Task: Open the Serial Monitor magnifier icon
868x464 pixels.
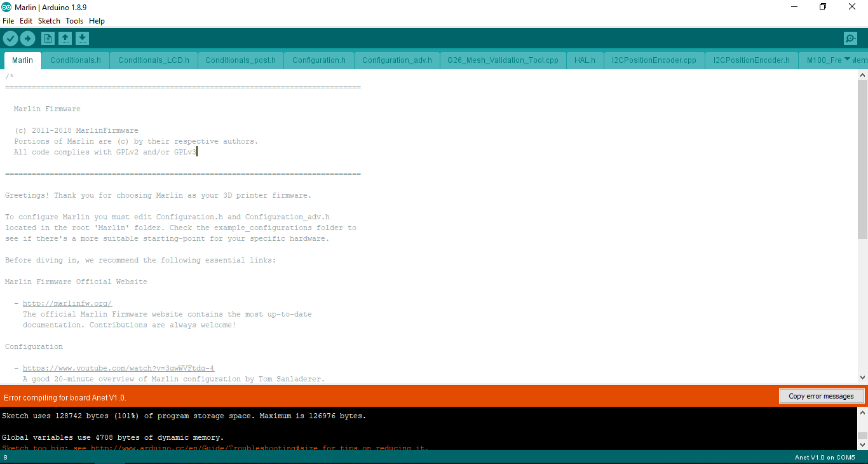Action: click(x=850, y=39)
